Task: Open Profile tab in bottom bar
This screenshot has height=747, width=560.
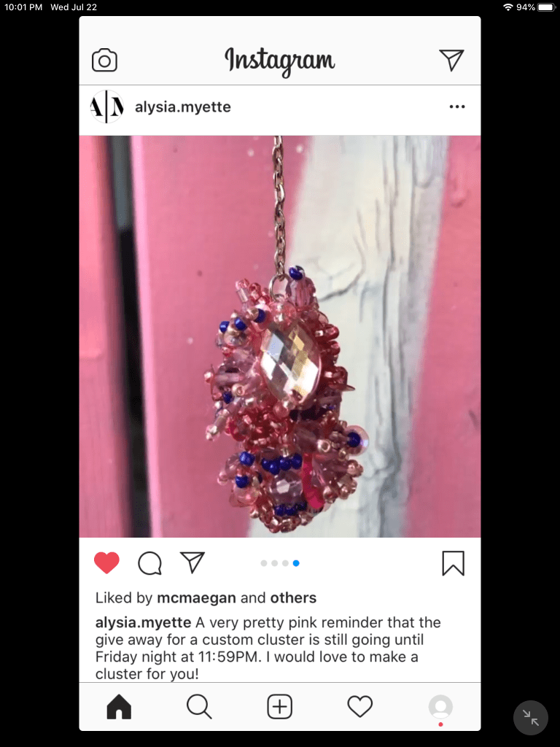Action: (440, 706)
